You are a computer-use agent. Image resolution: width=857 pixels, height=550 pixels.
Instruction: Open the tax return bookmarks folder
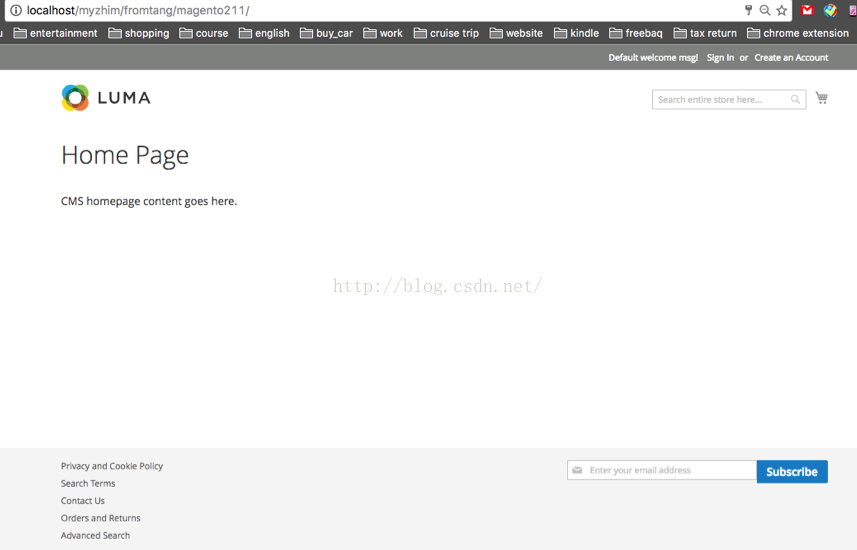(x=705, y=33)
